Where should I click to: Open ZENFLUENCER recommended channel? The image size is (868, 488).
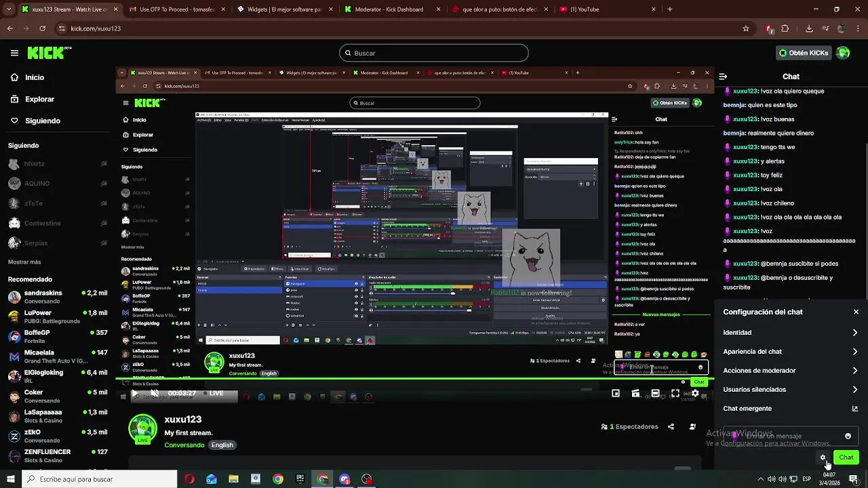[x=58, y=455]
